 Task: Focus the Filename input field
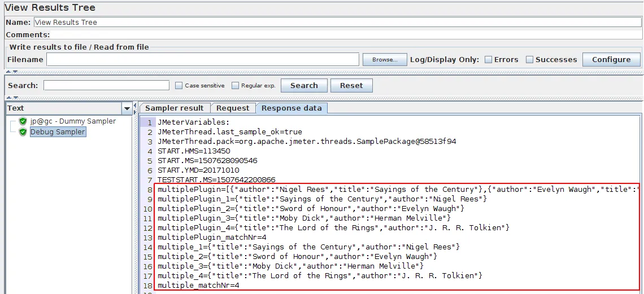(203, 59)
